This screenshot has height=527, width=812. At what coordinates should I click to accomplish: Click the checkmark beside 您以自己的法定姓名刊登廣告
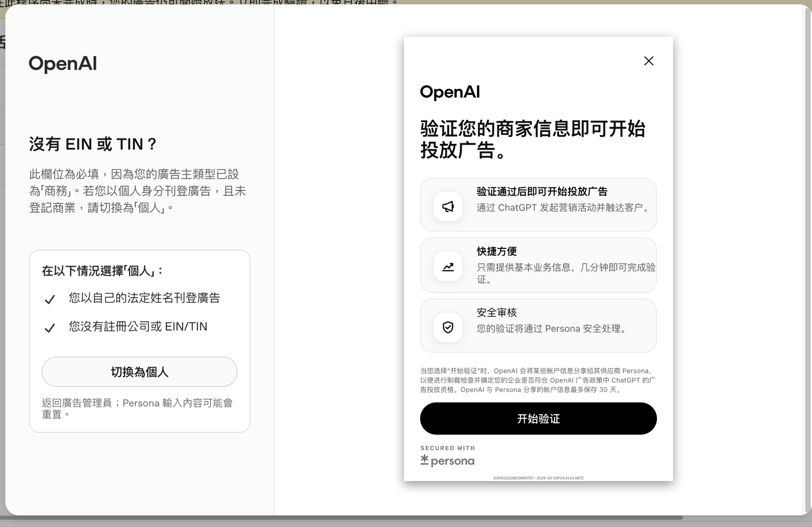pyautogui.click(x=50, y=299)
